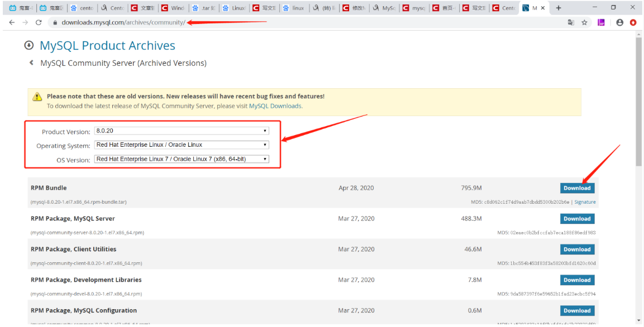Download RPM Package, MySQL Configuration
Image resolution: width=644 pixels, height=327 pixels.
pyautogui.click(x=577, y=311)
